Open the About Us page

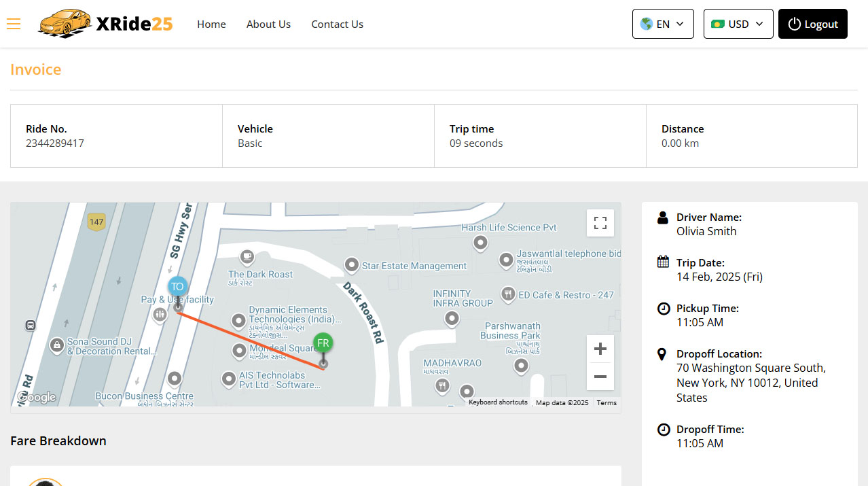pyautogui.click(x=268, y=24)
